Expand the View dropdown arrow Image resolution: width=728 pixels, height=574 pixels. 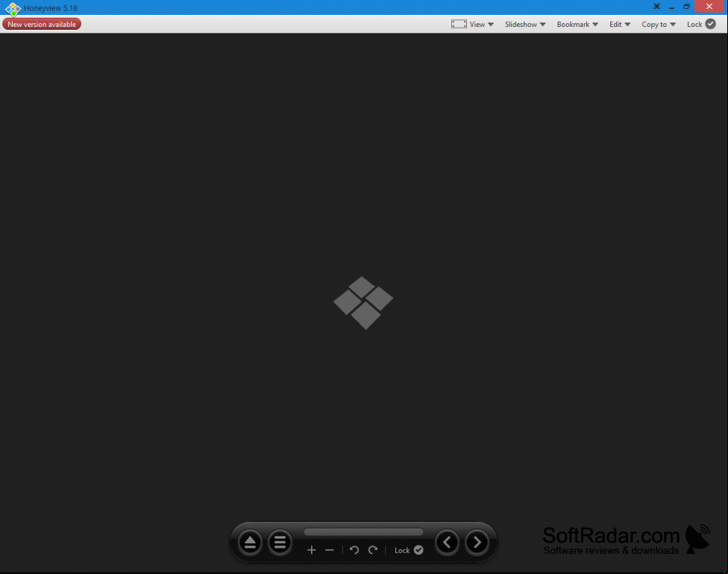[x=491, y=25]
